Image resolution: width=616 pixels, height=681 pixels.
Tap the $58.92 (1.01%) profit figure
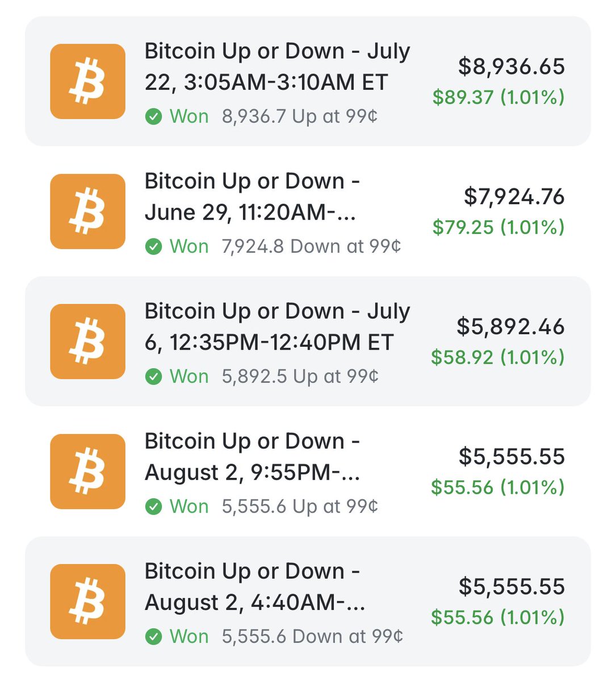[498, 358]
